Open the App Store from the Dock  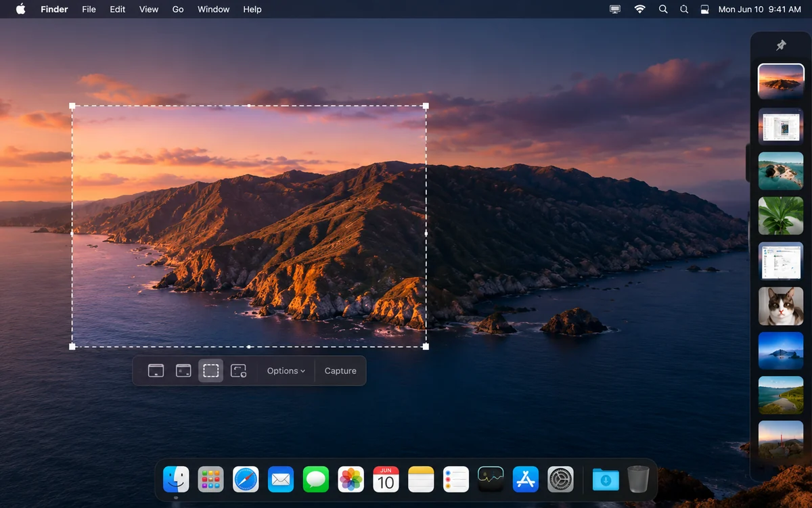pos(526,480)
